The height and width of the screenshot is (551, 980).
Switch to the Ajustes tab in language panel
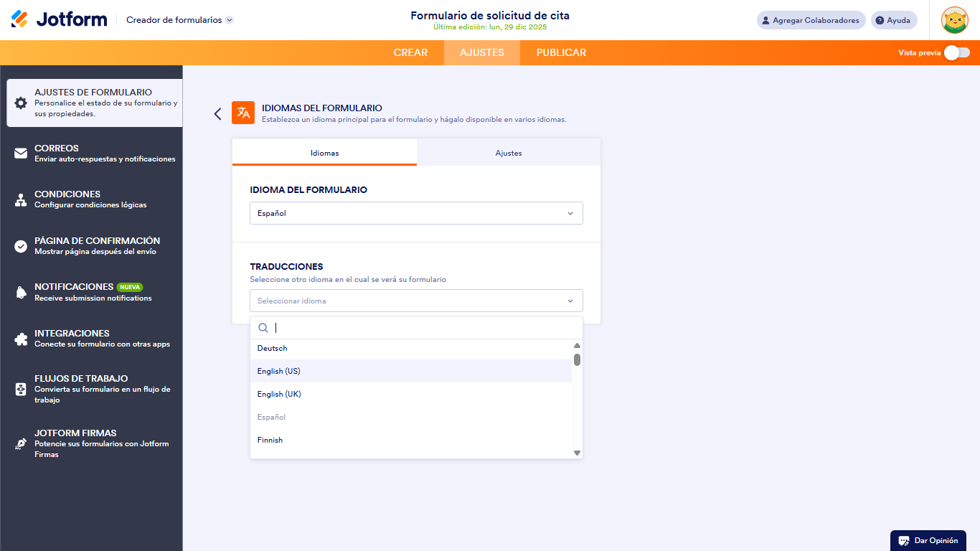point(508,153)
